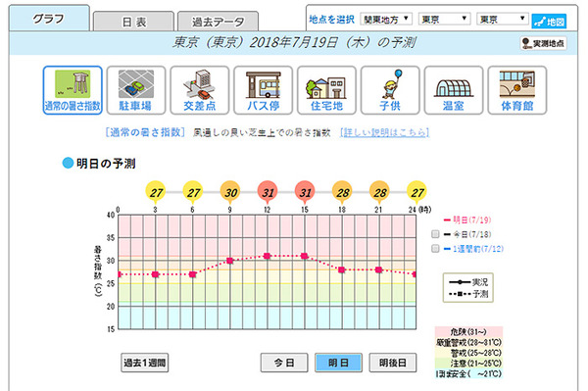Click the 東京 2018年7月19日 forecast title
Image resolution: width=588 pixels, height=391 pixels.
(x=294, y=43)
